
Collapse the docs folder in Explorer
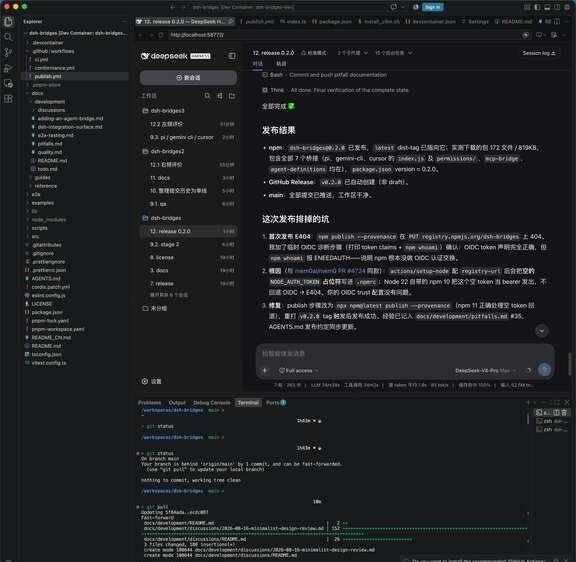(x=37, y=93)
